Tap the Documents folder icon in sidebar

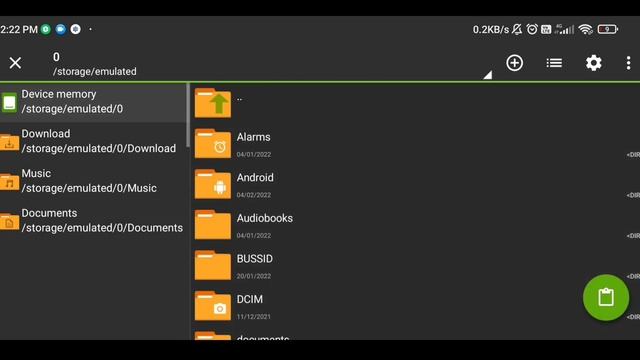pyautogui.click(x=9, y=222)
